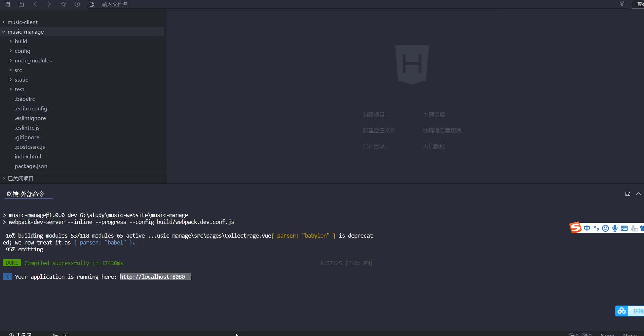644x336 pixels.
Task: Click the blue I info badge in terminal
Action: pos(7,276)
